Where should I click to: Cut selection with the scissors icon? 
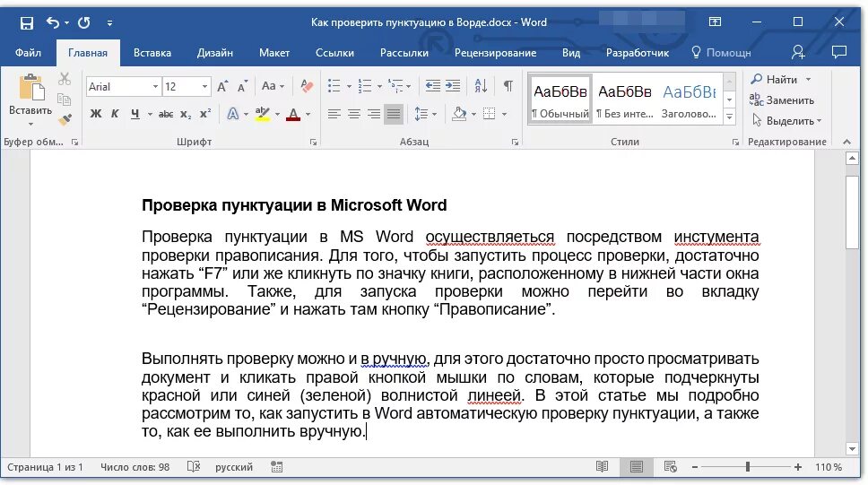(x=65, y=79)
